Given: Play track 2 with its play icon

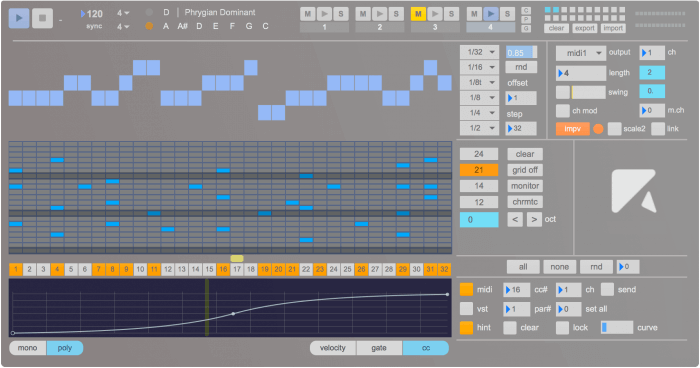Looking at the screenshot, I should (x=379, y=14).
